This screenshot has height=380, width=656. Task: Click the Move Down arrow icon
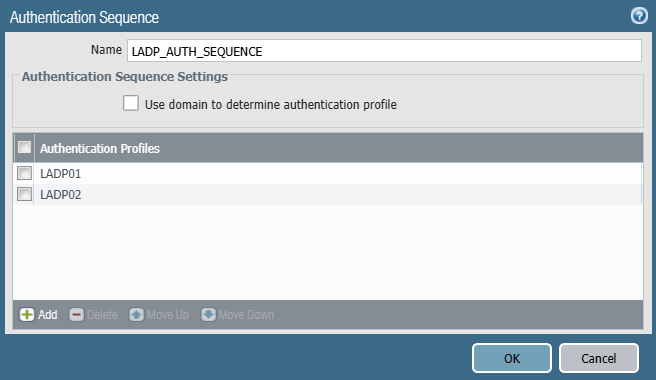tap(208, 315)
